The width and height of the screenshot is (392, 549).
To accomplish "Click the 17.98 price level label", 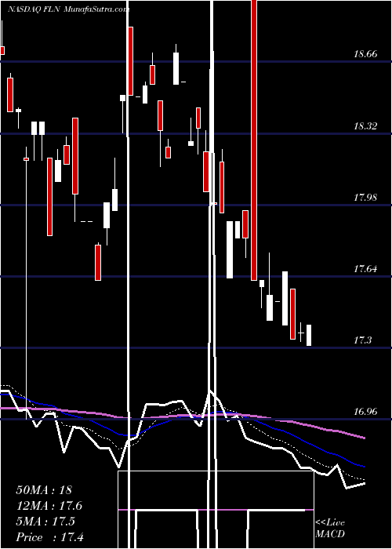I will point(365,198).
